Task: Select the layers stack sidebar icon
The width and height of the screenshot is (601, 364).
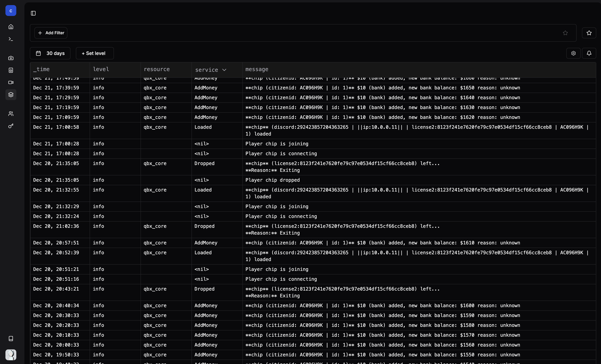Action: [11, 94]
